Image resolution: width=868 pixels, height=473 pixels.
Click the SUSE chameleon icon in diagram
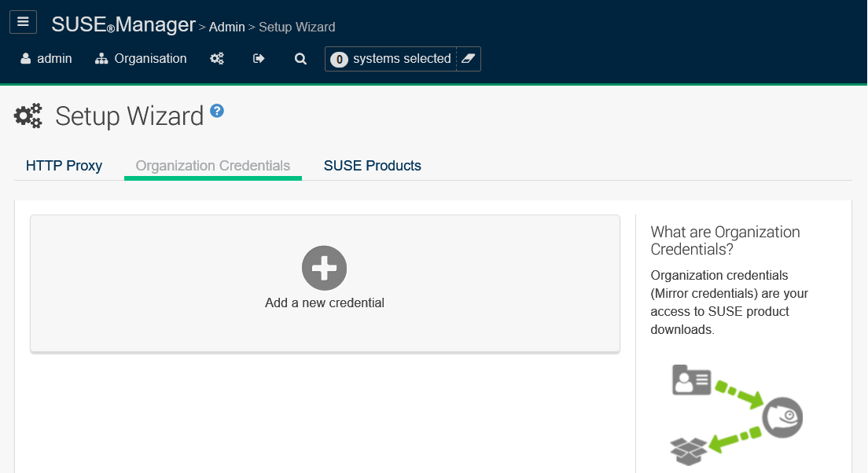point(782,418)
